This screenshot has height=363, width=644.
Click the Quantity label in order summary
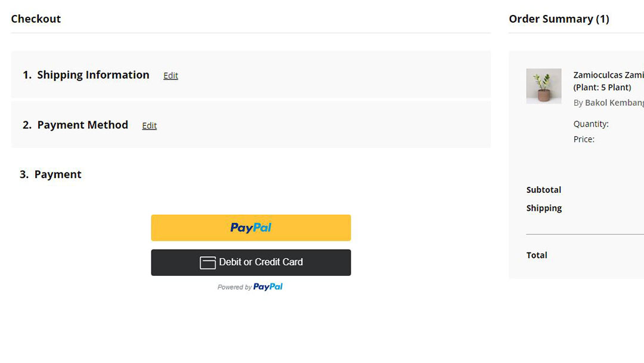point(590,124)
